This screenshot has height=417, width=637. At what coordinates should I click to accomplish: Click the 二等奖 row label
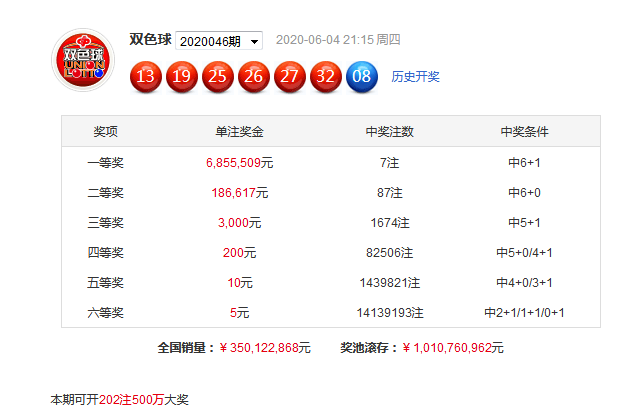[106, 193]
